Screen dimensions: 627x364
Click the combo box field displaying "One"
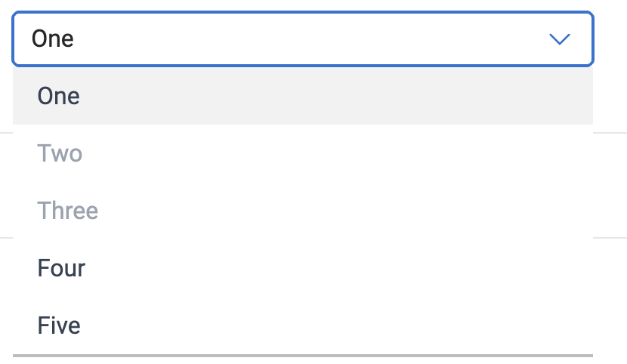[302, 39]
